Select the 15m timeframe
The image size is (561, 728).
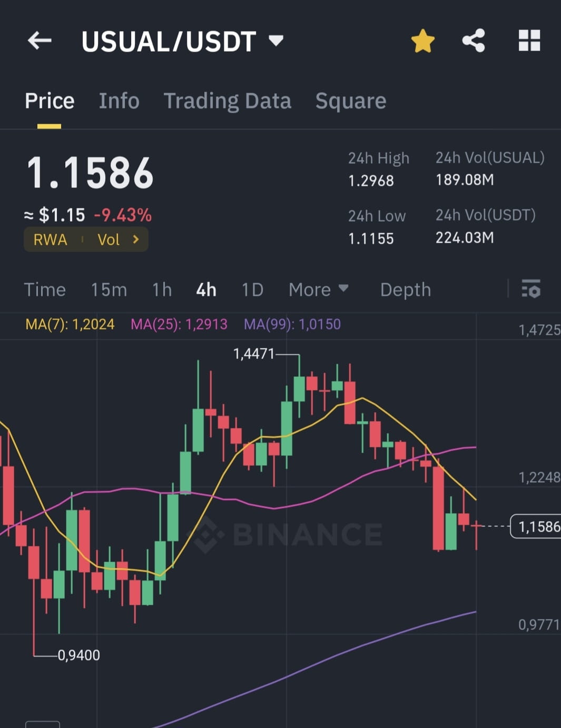pos(109,290)
